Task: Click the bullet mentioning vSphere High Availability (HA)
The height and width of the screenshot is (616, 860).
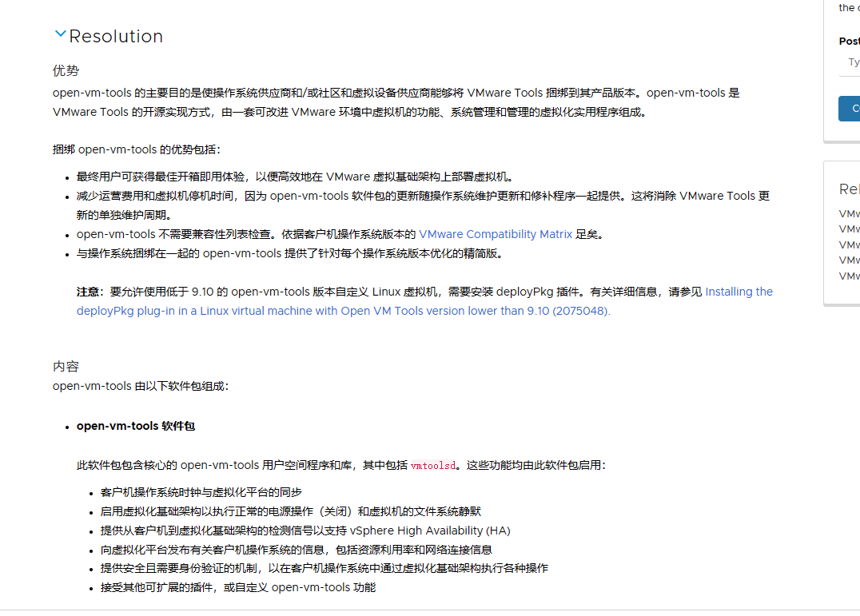Action: (305, 531)
